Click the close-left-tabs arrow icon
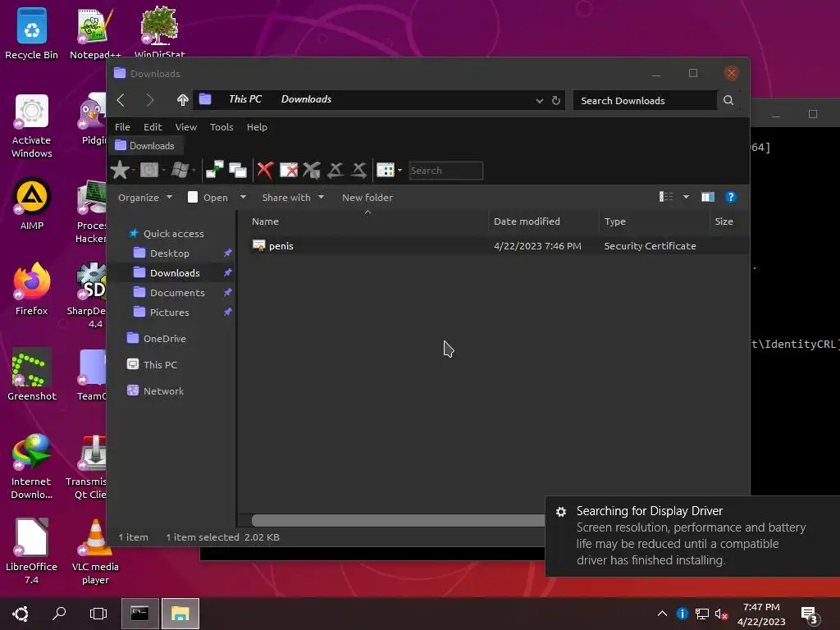This screenshot has width=840, height=630. (x=336, y=171)
